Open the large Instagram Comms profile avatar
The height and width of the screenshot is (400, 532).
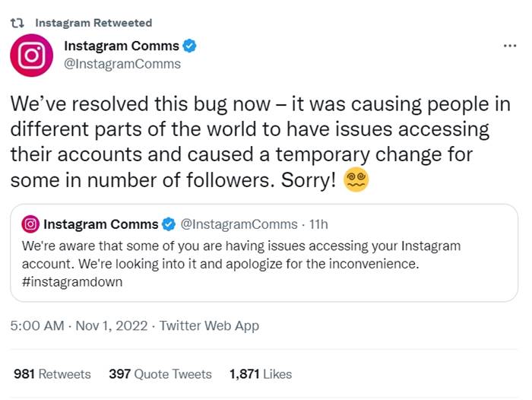click(x=31, y=56)
